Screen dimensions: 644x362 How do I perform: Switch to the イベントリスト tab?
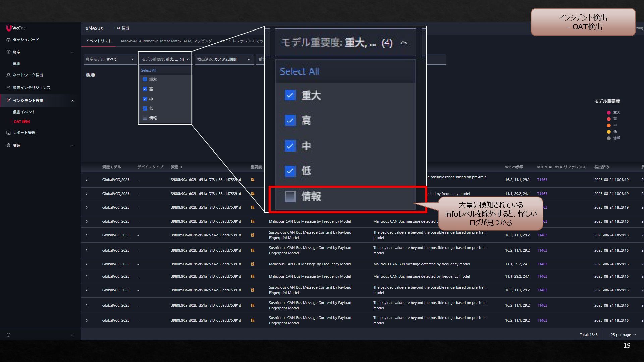click(x=99, y=41)
